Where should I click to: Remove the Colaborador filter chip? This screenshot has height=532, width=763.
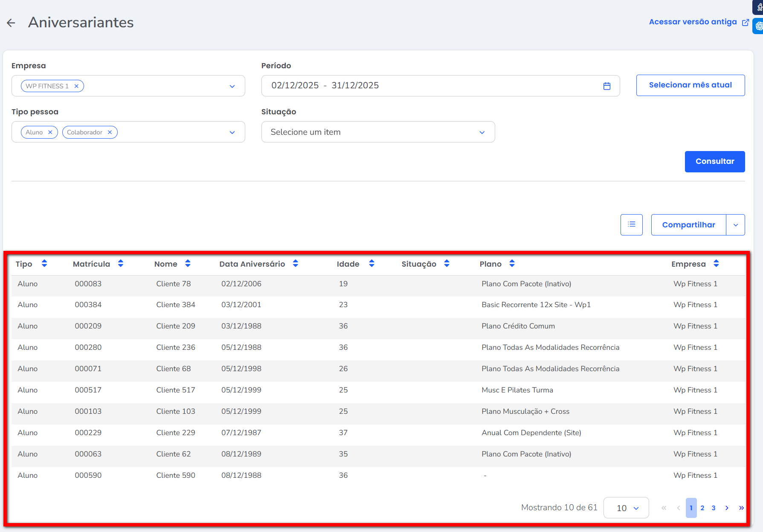point(110,132)
